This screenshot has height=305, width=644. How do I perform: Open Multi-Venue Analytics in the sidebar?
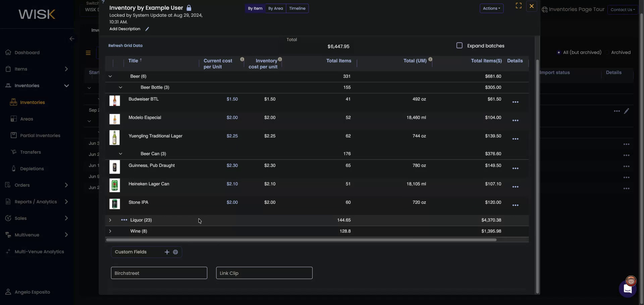39,252
